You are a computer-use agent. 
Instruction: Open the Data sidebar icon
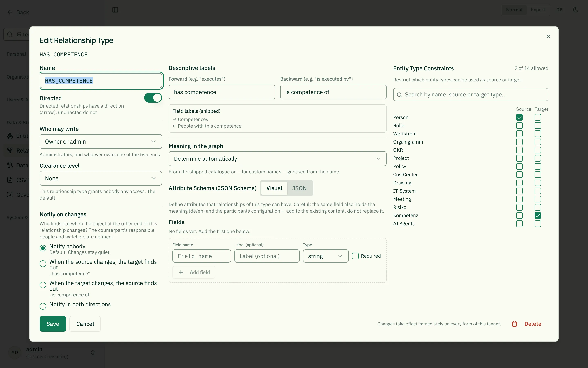pos(10,166)
